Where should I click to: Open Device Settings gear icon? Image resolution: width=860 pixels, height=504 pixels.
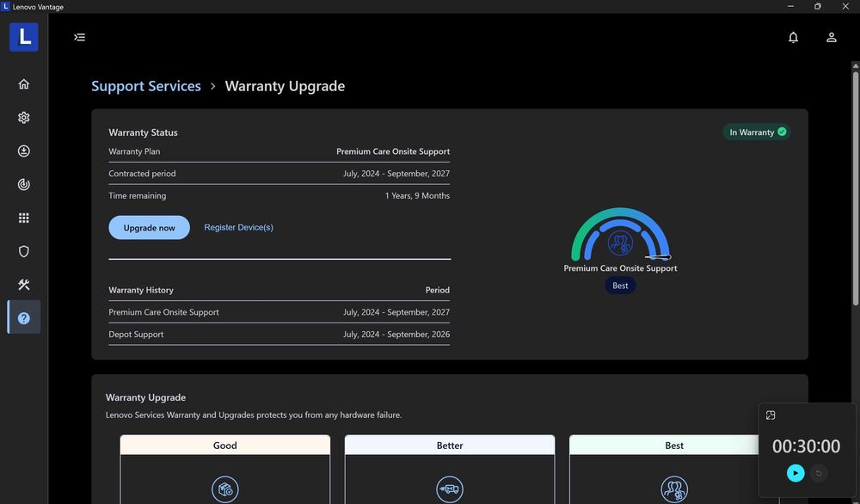[23, 117]
